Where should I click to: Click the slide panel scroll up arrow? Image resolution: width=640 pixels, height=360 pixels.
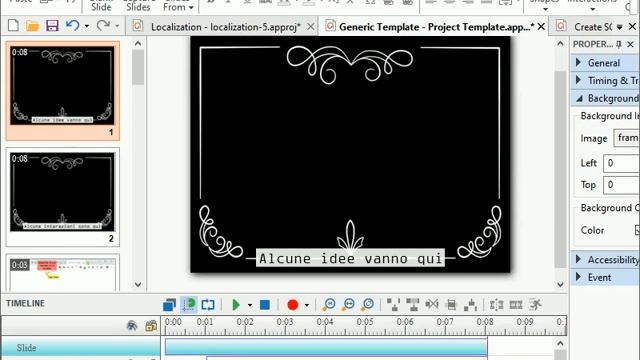138,44
